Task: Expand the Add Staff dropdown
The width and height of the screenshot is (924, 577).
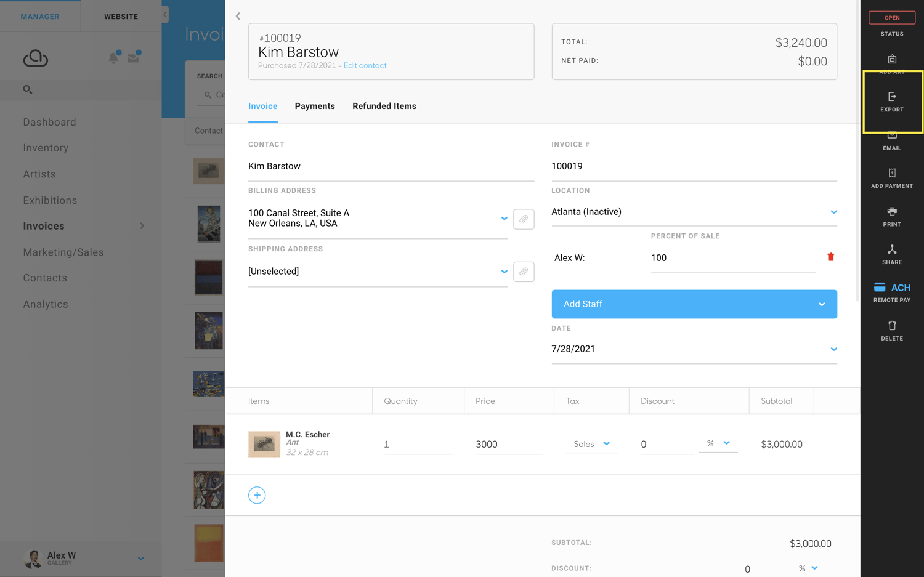Action: [x=821, y=304]
